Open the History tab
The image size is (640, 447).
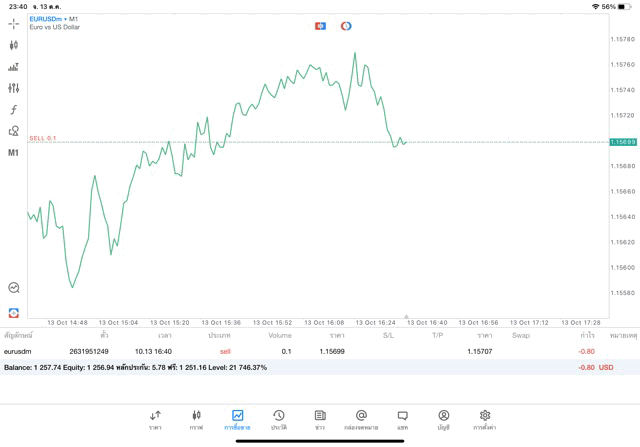click(279, 420)
